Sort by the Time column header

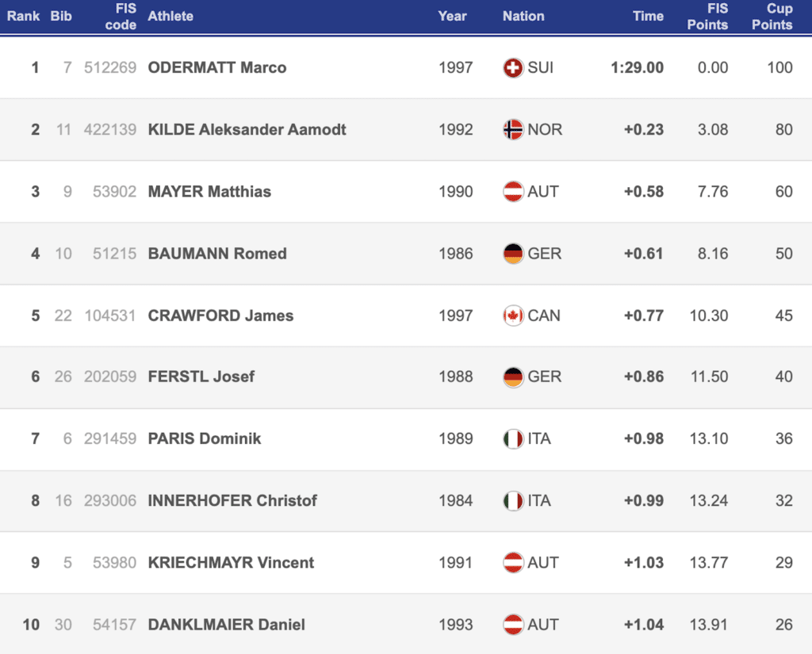point(648,16)
